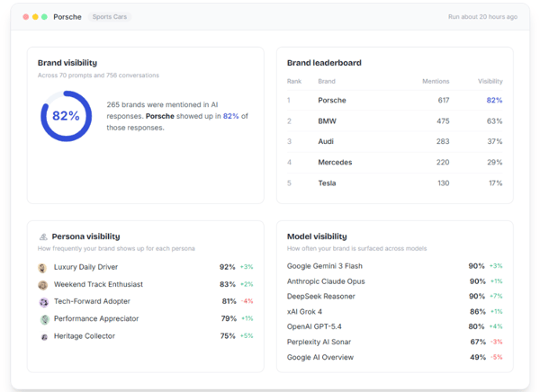Click the Weekend Track Enthusiast avatar icon

42,285
